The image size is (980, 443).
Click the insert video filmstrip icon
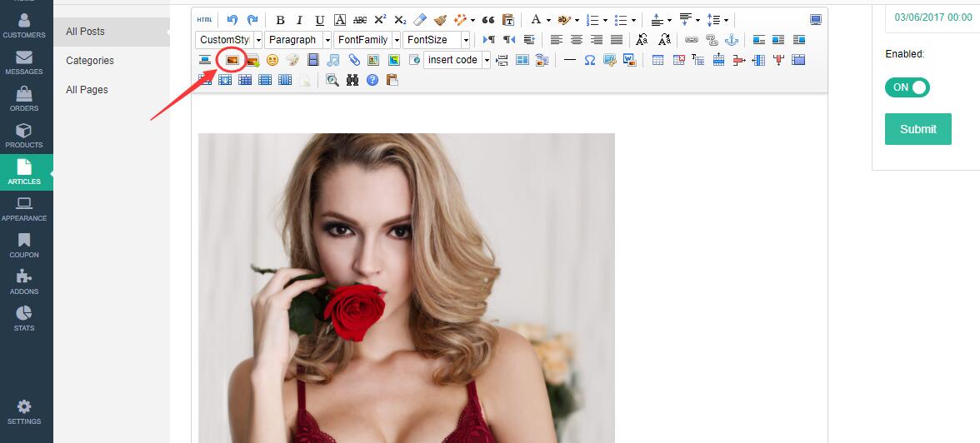[x=313, y=60]
